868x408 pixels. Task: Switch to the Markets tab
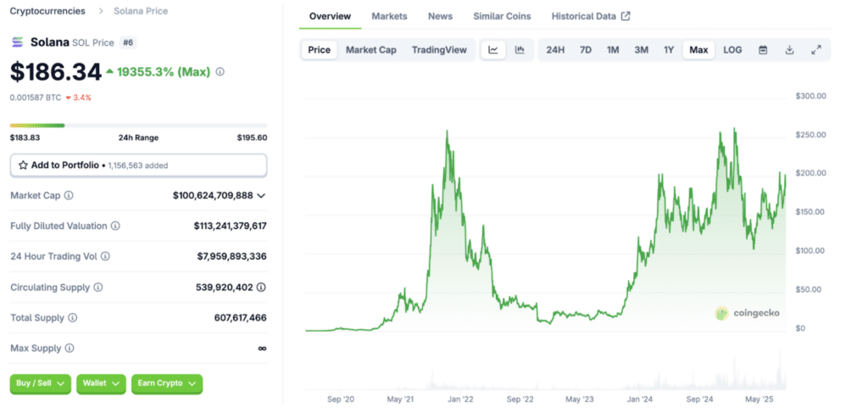click(389, 16)
